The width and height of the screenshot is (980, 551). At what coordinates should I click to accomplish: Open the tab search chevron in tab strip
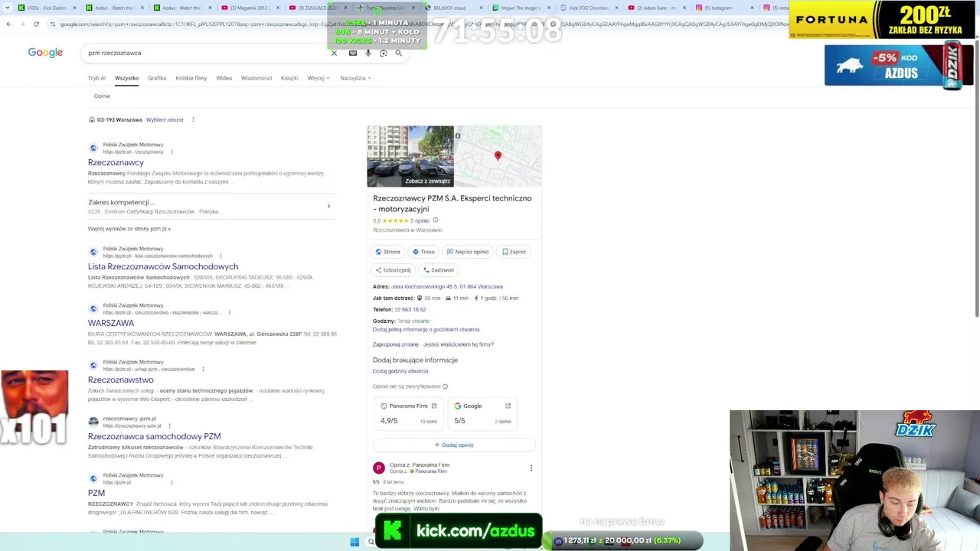point(7,8)
